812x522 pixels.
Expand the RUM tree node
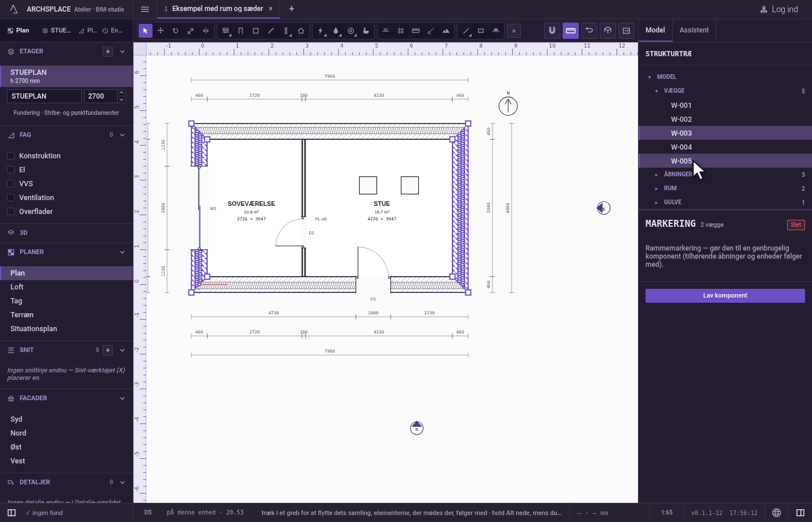point(657,188)
